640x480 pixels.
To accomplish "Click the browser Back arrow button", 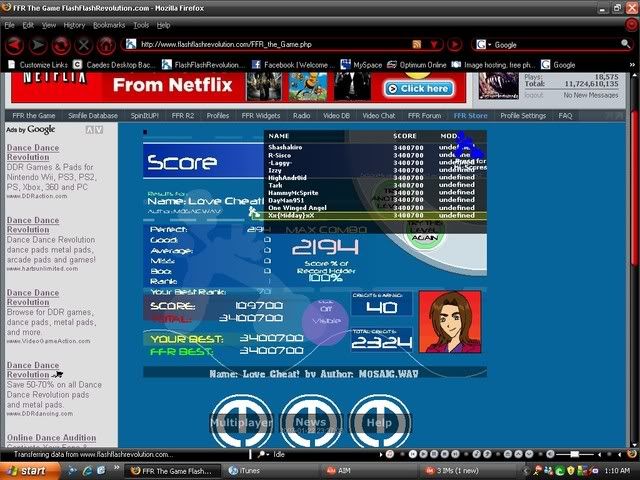I will point(13,44).
